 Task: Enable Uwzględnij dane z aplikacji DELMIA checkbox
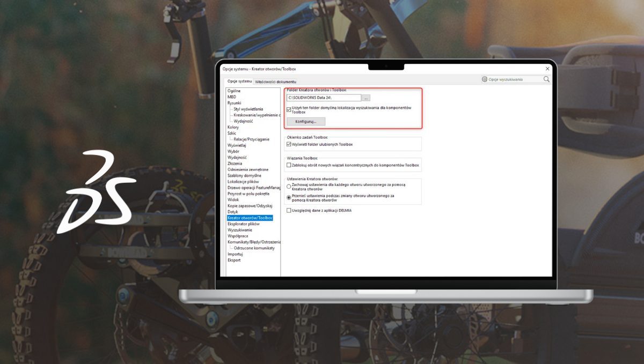click(x=289, y=211)
